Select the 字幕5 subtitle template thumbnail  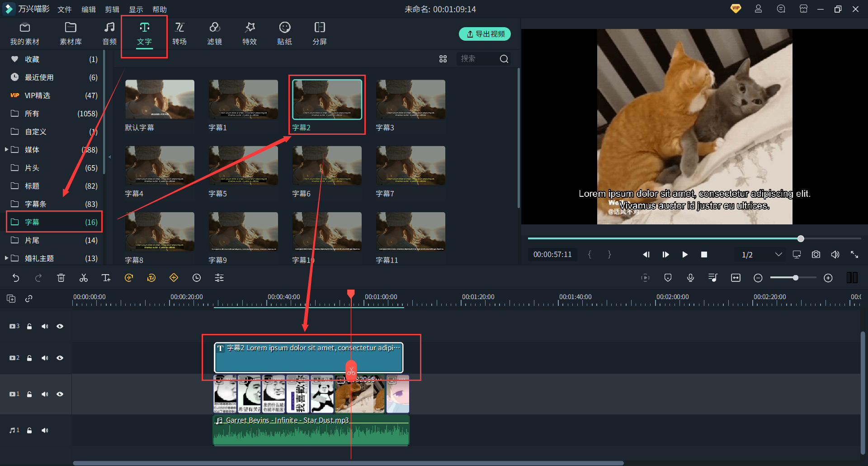click(243, 166)
